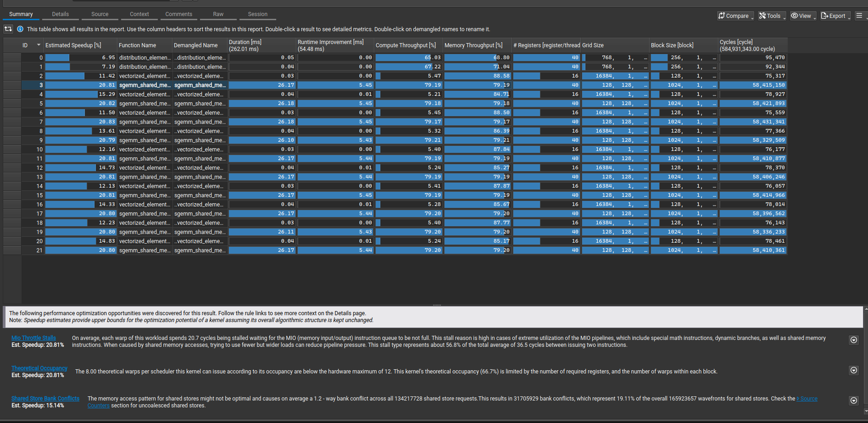The image size is (868, 423).
Task: Switch to the Raw tab
Action: (x=218, y=14)
